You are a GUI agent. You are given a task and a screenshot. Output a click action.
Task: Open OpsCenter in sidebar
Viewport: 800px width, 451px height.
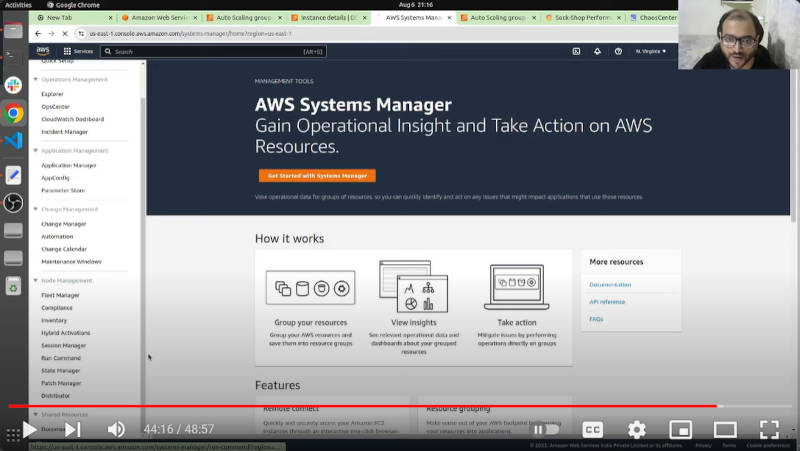(56, 107)
